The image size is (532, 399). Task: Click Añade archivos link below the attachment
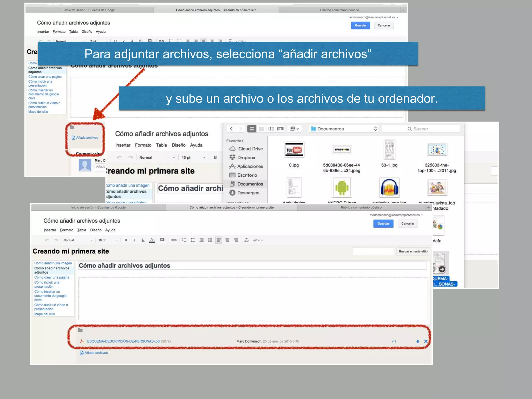(94, 353)
